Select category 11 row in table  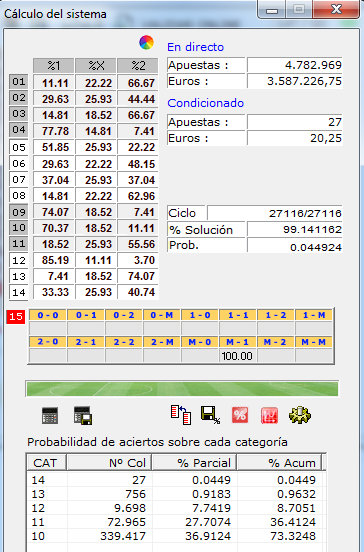176,522
